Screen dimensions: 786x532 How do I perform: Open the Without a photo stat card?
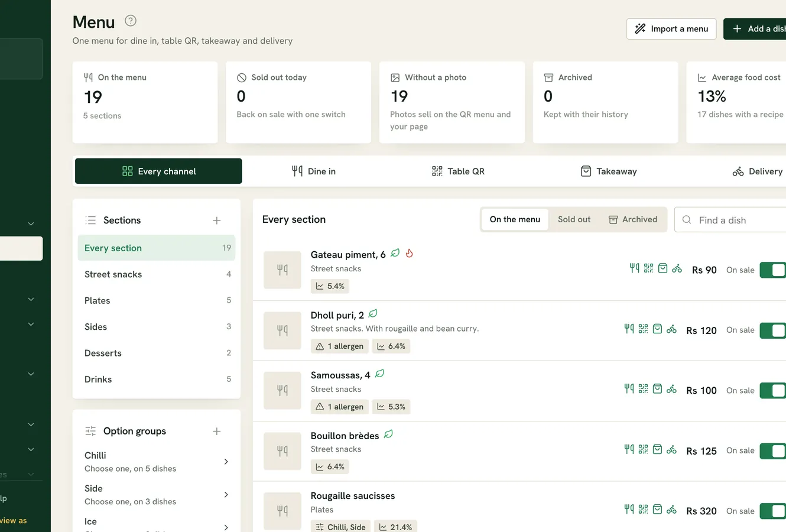[x=452, y=102]
